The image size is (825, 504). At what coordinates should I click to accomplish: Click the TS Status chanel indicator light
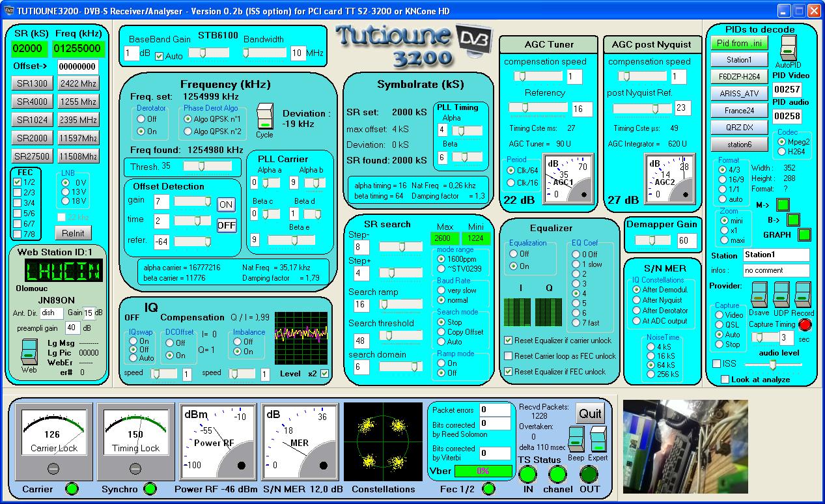(x=557, y=475)
